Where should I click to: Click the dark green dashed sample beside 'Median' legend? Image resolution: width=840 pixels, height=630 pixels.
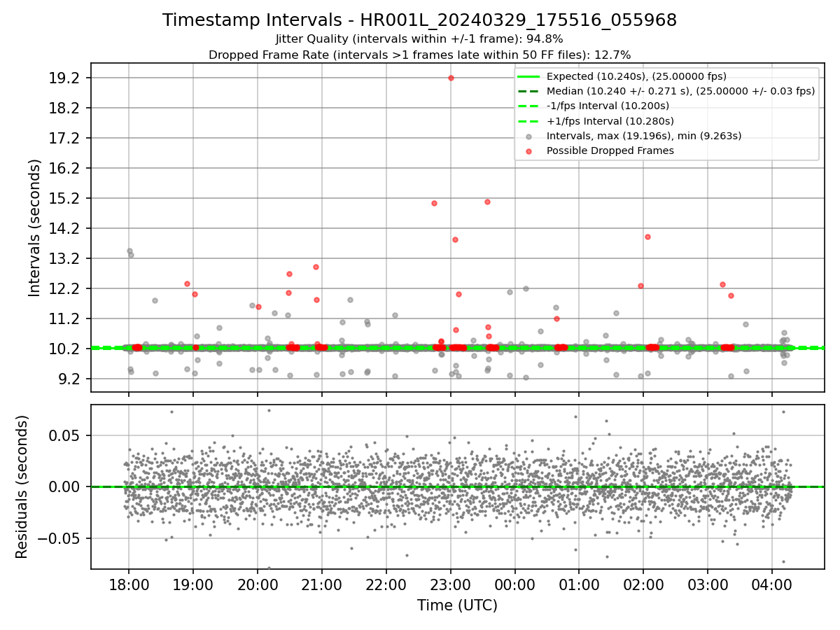click(529, 91)
